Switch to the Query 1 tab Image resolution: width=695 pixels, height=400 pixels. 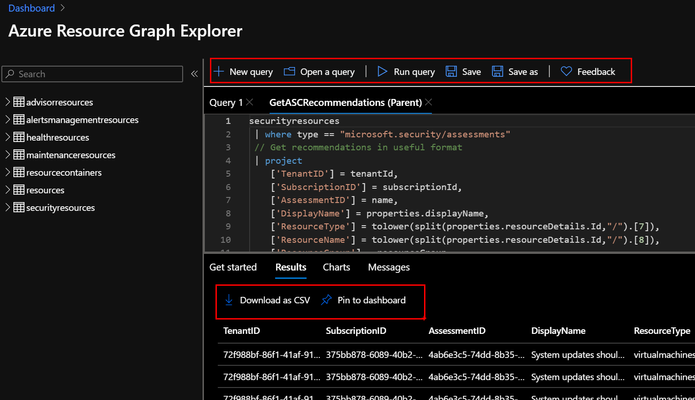pyautogui.click(x=226, y=103)
